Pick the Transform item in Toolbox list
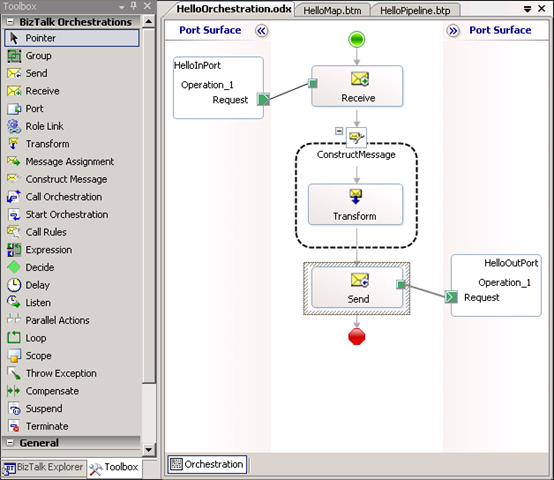Viewport: 554px width, 480px height. tap(72, 144)
